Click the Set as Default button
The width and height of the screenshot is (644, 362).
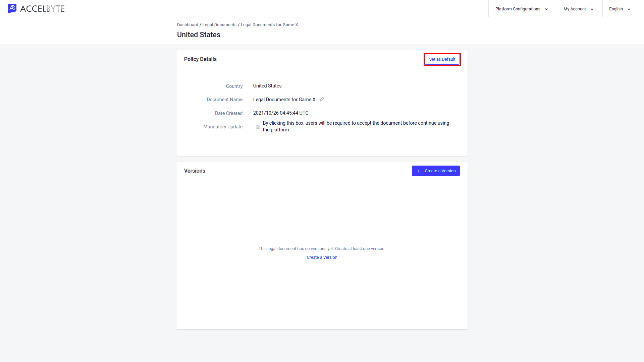pyautogui.click(x=442, y=59)
